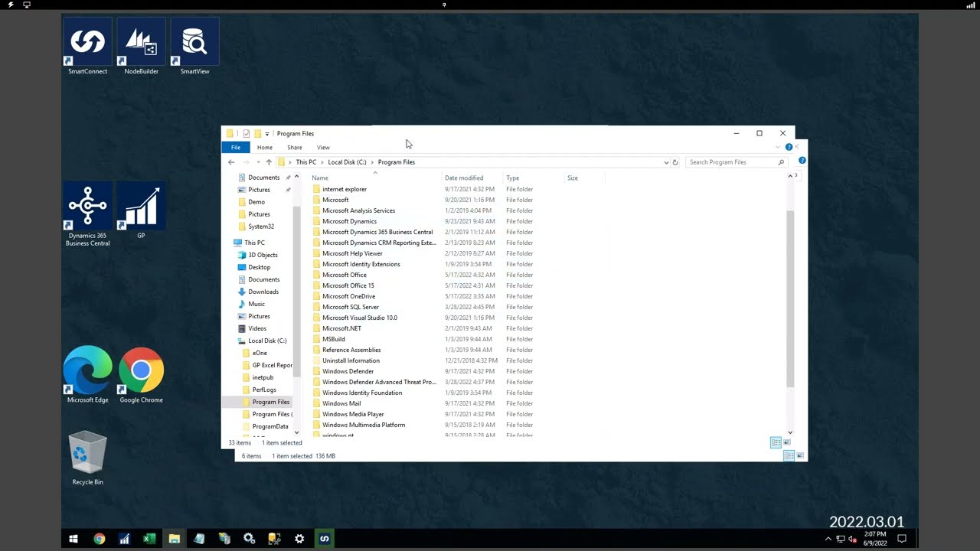Image resolution: width=980 pixels, height=551 pixels.
Task: Open the Customize Quick Access Toolbar dropdown
Action: (267, 134)
